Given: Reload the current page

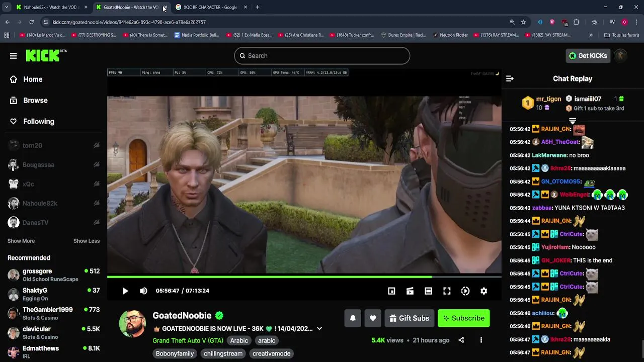Looking at the screenshot, I should (31, 22).
